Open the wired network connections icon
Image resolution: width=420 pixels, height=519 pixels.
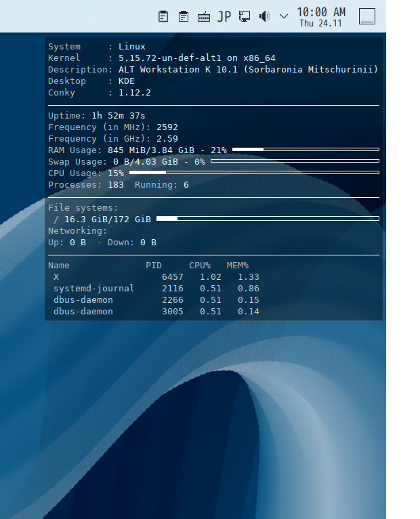coord(245,16)
